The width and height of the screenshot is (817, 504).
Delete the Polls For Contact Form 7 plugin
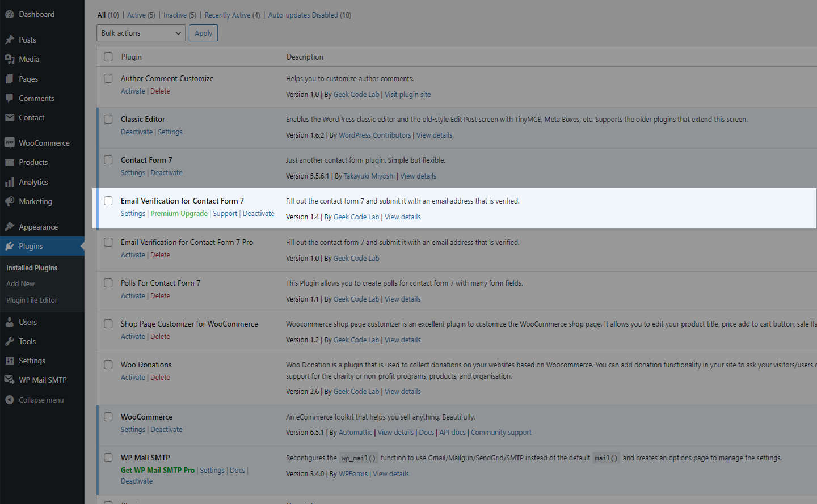point(161,295)
